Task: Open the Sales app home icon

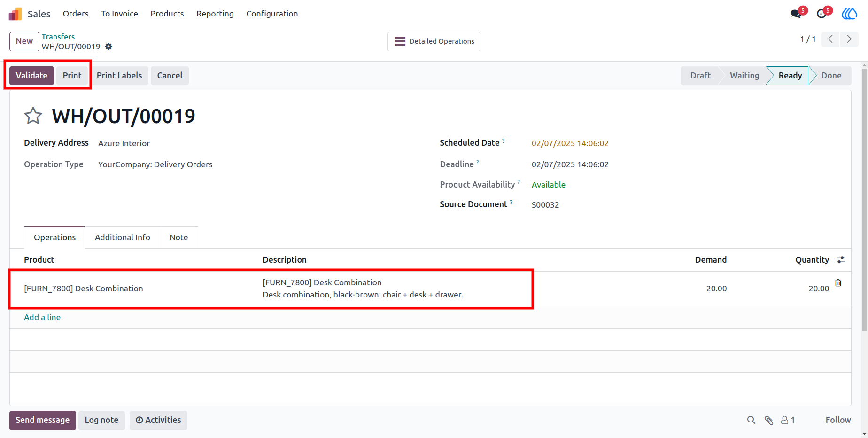Action: (x=15, y=14)
